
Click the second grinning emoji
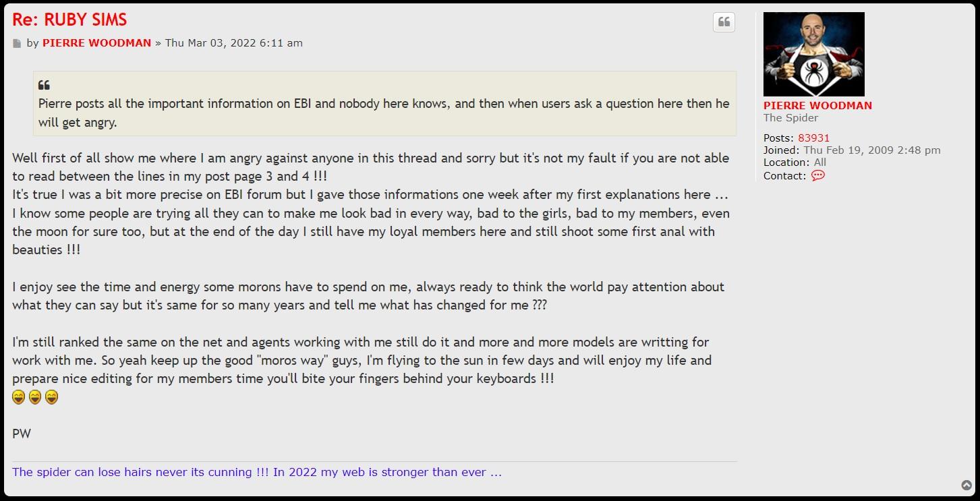pos(35,398)
